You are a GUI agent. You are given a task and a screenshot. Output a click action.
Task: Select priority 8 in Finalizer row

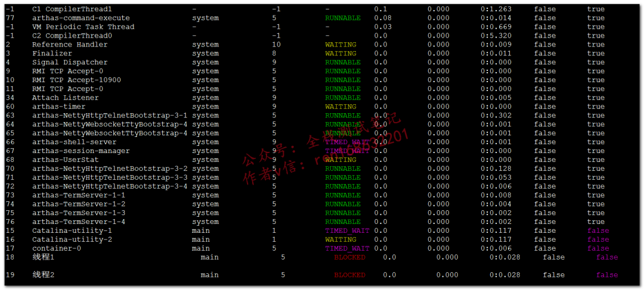click(x=274, y=54)
